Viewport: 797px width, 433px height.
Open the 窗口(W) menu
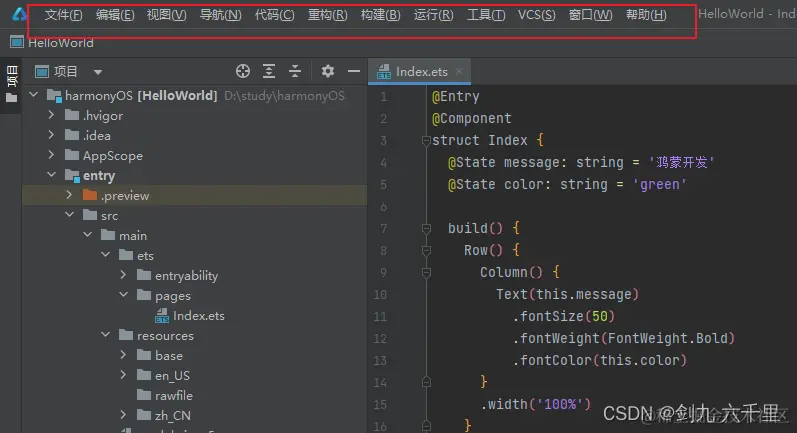(591, 15)
